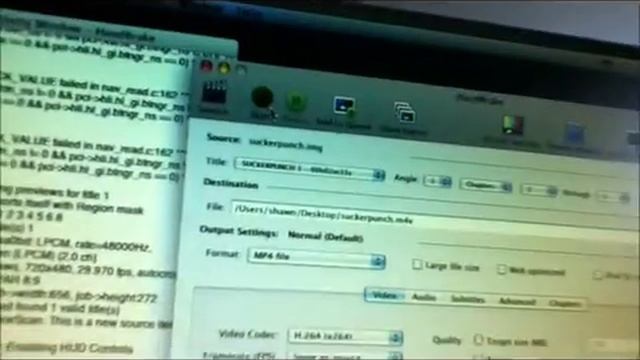Switch to the Subtitles tab
Viewport: 640px width, 360px height.
click(468, 300)
